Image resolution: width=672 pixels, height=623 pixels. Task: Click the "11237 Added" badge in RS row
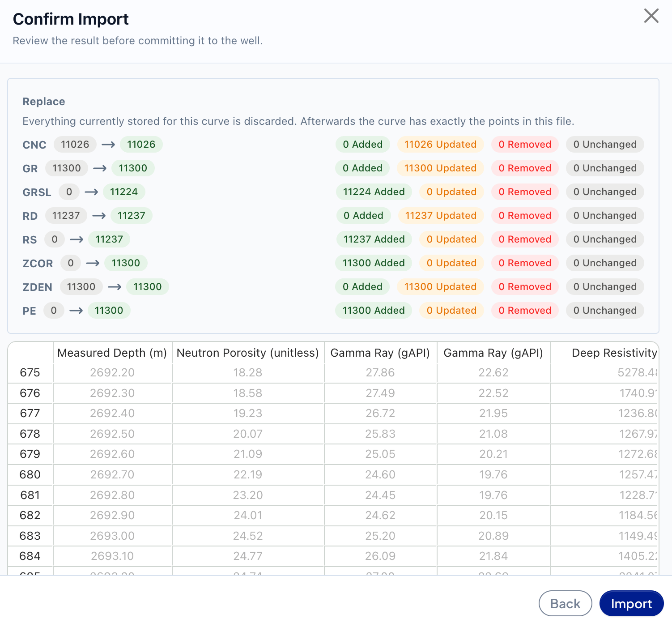[x=374, y=239]
